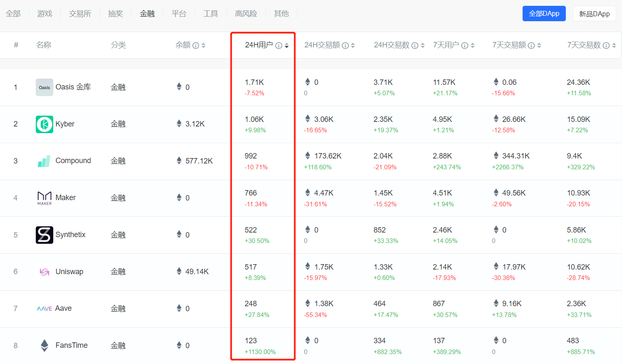Open the FansTime name link
The height and width of the screenshot is (364, 622).
pos(72,345)
